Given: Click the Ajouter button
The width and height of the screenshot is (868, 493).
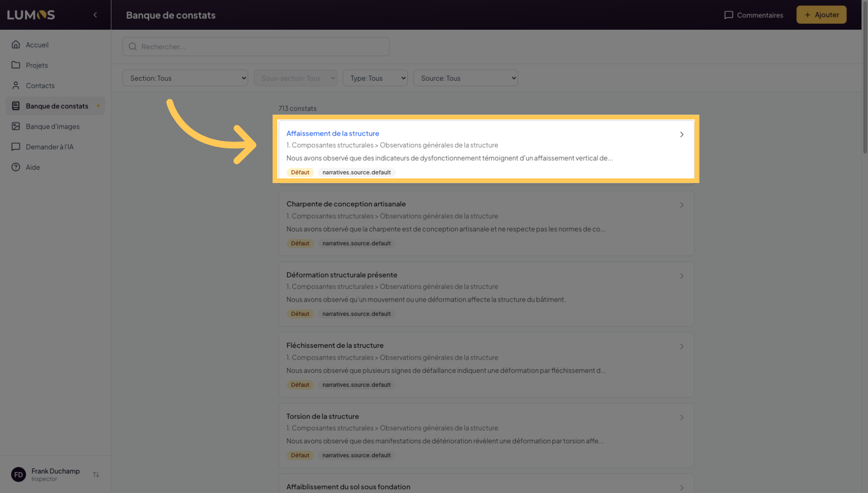Looking at the screenshot, I should pyautogui.click(x=821, y=15).
